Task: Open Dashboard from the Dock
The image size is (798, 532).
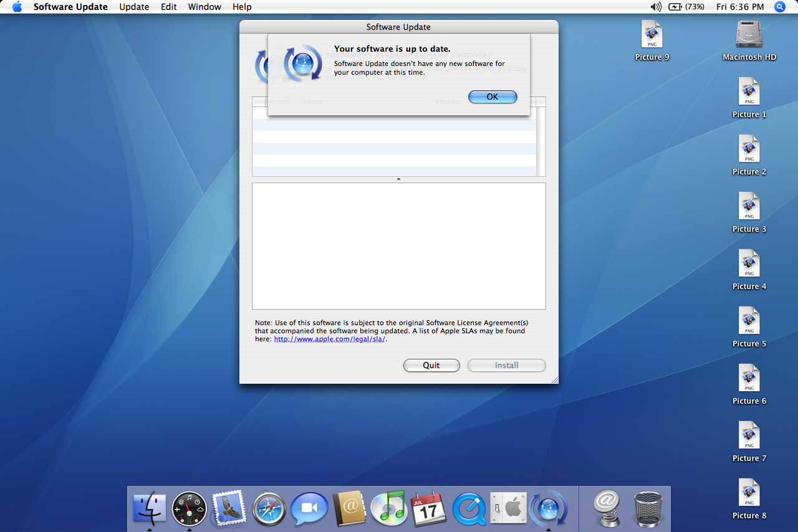Action: tap(189, 508)
